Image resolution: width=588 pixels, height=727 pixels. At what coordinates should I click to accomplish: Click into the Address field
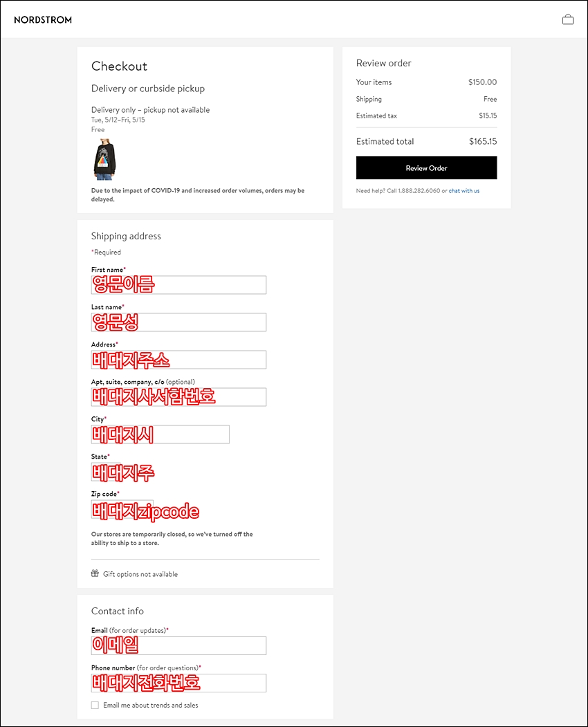pyautogui.click(x=178, y=360)
